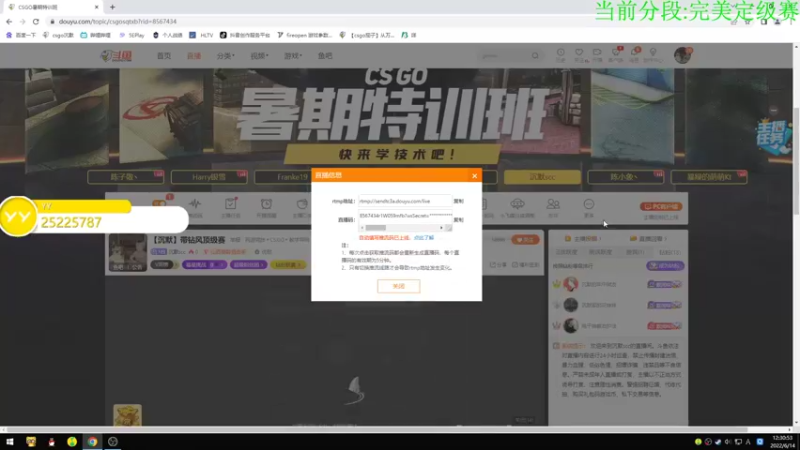The image size is (800, 450).
Task: Click the douyu.com address bar
Action: (388, 21)
